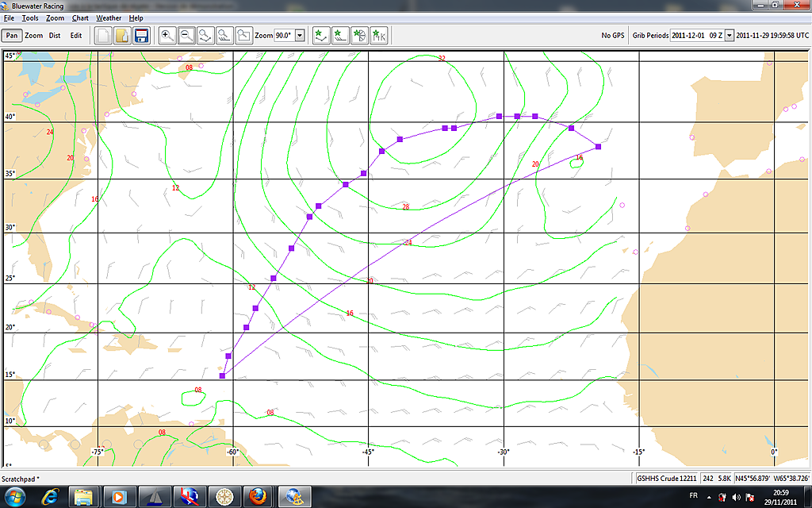Click the New document icon

tap(103, 36)
